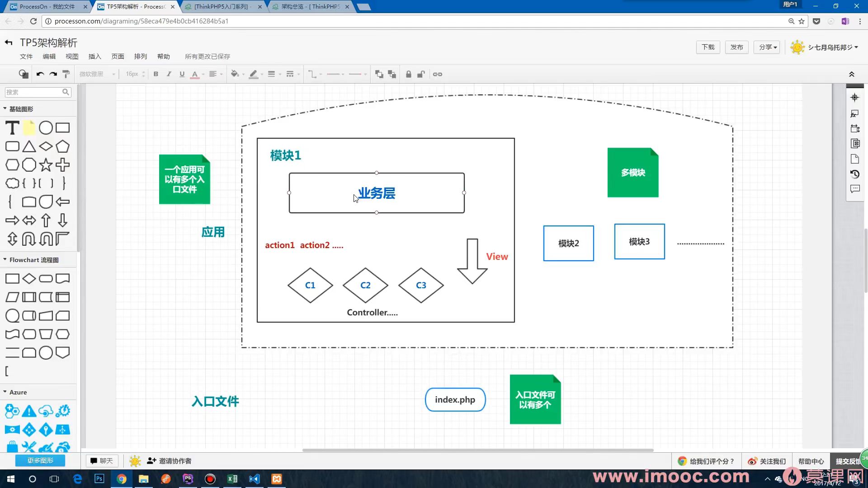
Task: Click the lock shape icon
Action: [408, 74]
